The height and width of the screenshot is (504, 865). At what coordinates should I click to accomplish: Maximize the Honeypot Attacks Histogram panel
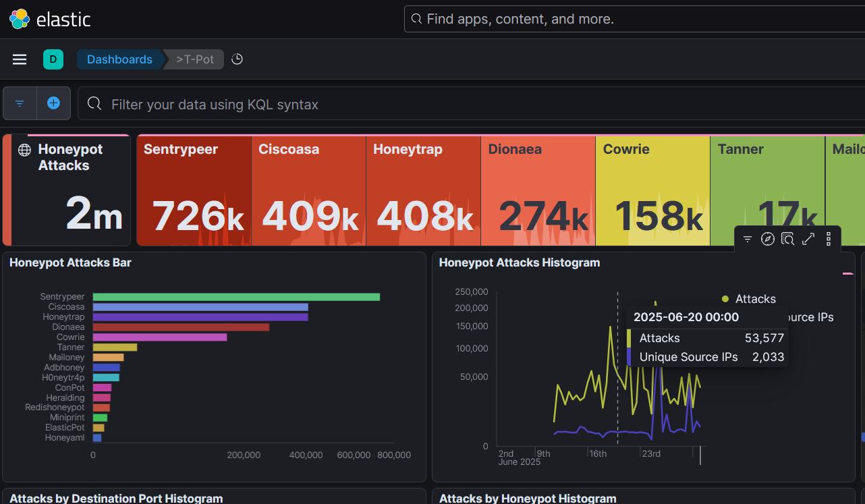pos(808,239)
